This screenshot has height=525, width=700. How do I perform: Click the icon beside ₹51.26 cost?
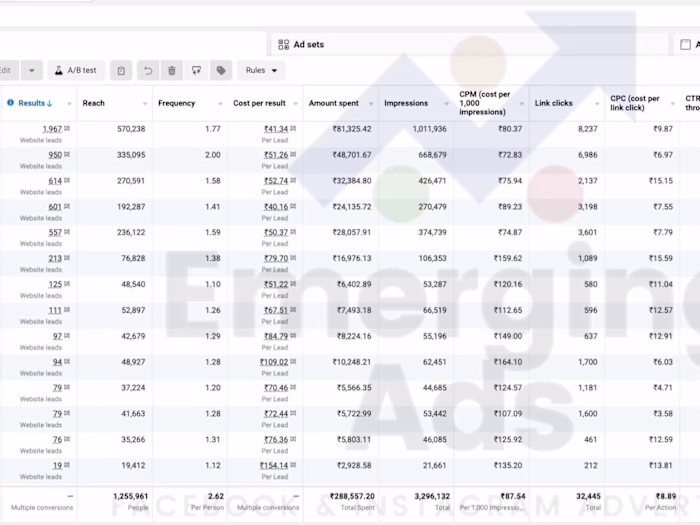pos(293,154)
